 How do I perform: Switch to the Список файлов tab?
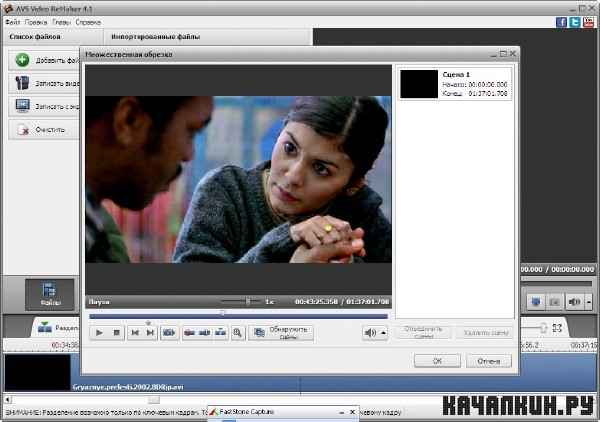(x=35, y=37)
